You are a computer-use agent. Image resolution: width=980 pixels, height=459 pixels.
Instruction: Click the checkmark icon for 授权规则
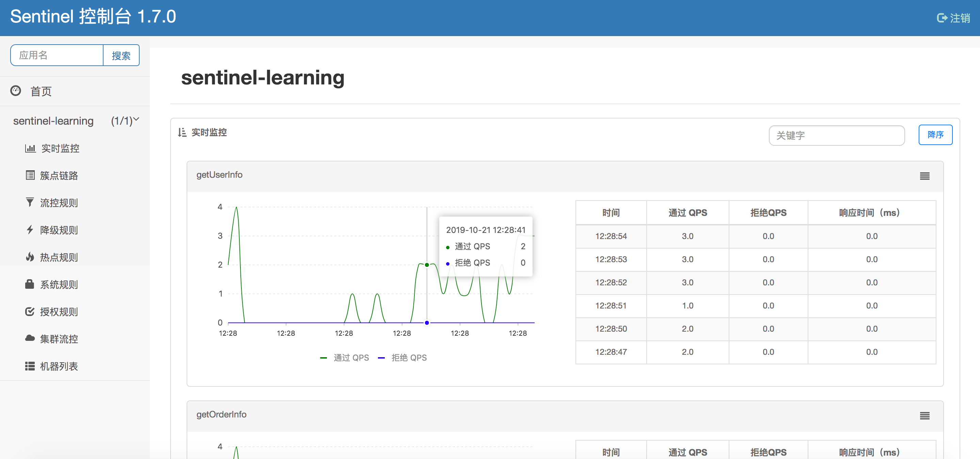[x=30, y=312]
